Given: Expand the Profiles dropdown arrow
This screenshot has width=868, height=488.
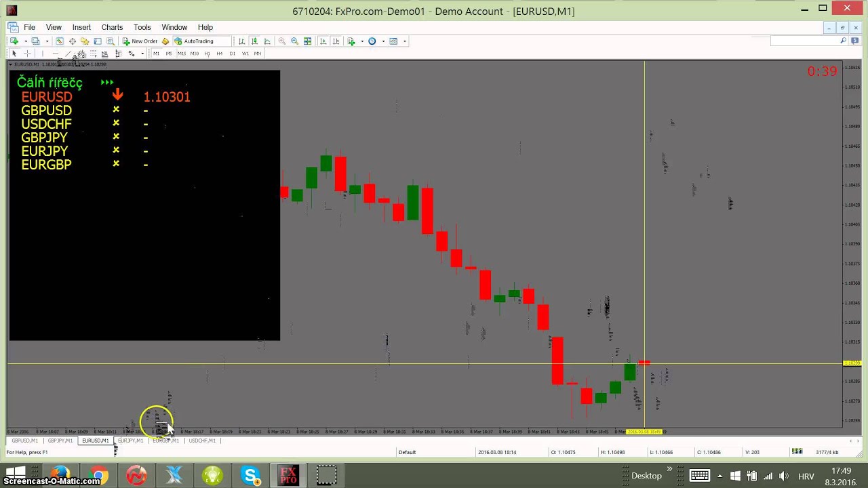Looking at the screenshot, I should tap(47, 41).
